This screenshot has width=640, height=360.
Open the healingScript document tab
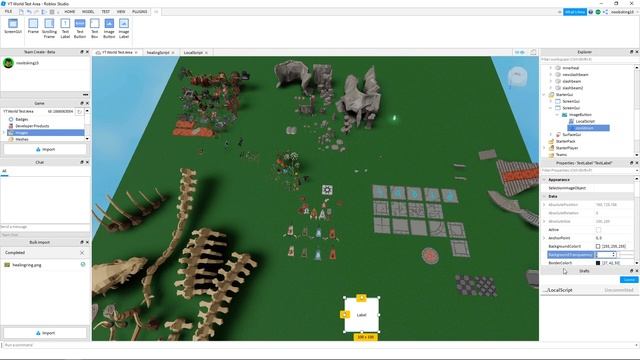click(x=158, y=53)
